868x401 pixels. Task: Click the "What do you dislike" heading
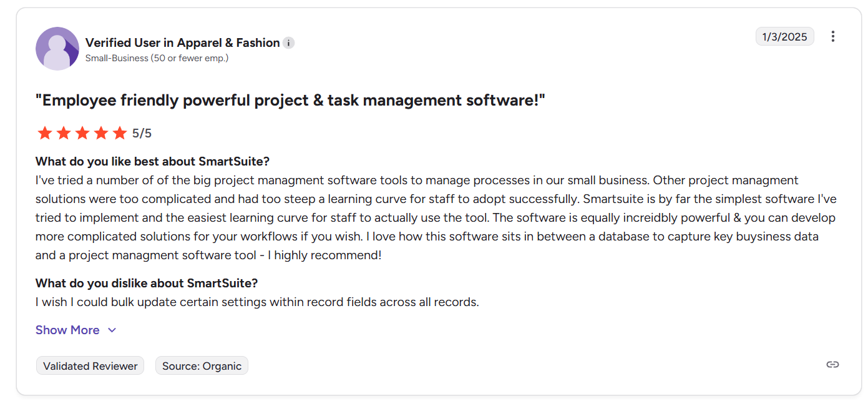click(147, 283)
